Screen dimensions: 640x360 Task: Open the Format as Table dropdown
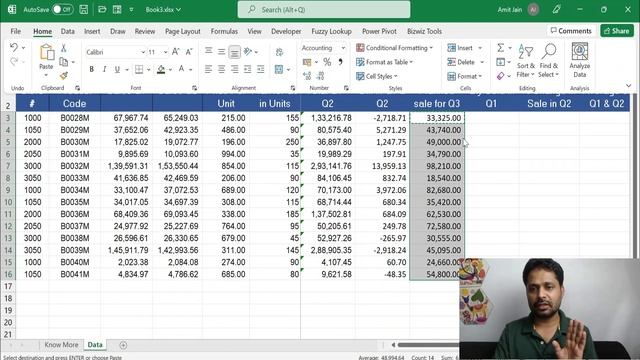(x=384, y=62)
